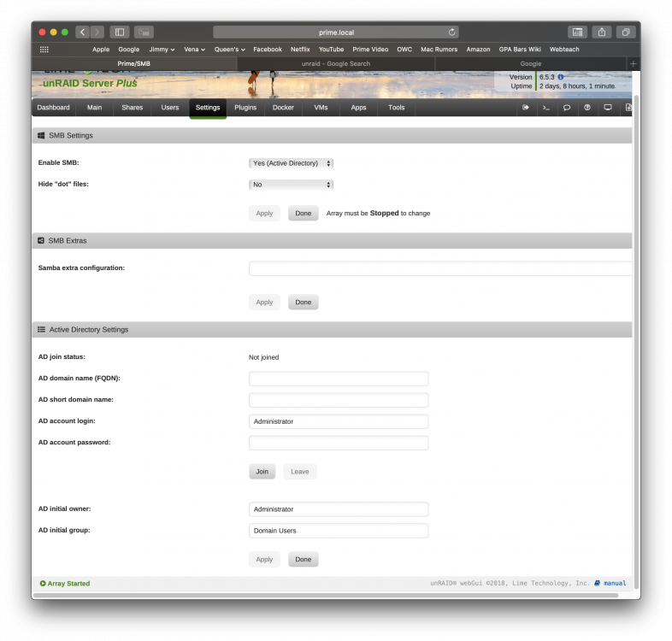Open the Feedback speech bubble icon
Image resolution: width=672 pixels, height=641 pixels.
pos(567,107)
